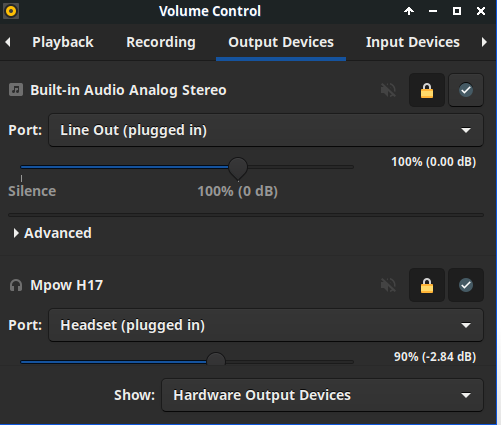This screenshot has width=501, height=425.
Task: Switch to the Input Devices tab
Action: click(x=413, y=42)
